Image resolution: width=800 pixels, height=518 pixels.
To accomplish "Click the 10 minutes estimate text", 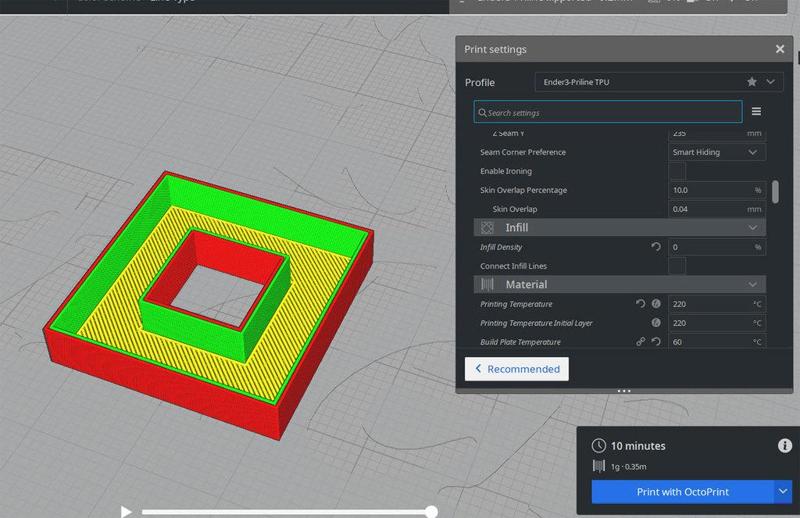I will coord(638,446).
